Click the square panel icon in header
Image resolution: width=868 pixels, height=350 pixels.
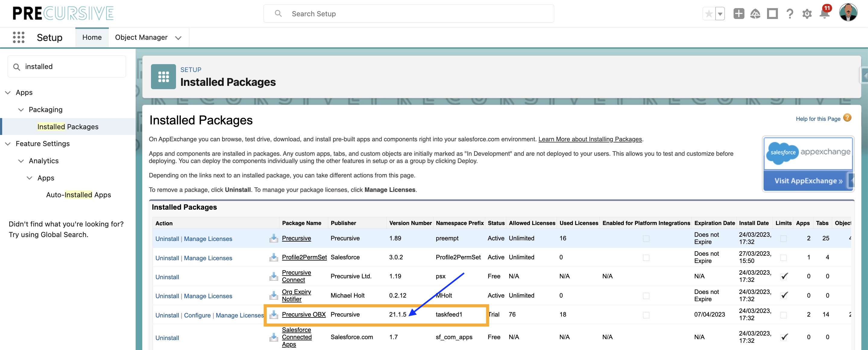tap(772, 14)
